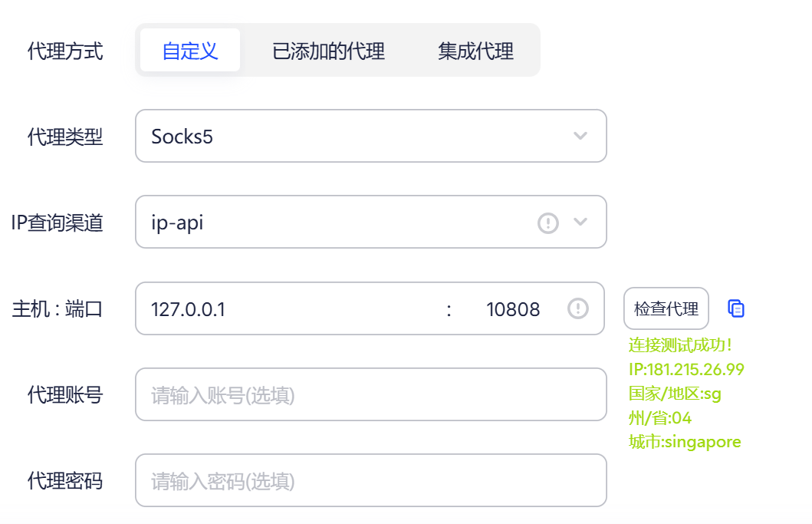Click the dropdown chevron on the Socks5 field
Screen dimensions: 812x524
tap(580, 136)
